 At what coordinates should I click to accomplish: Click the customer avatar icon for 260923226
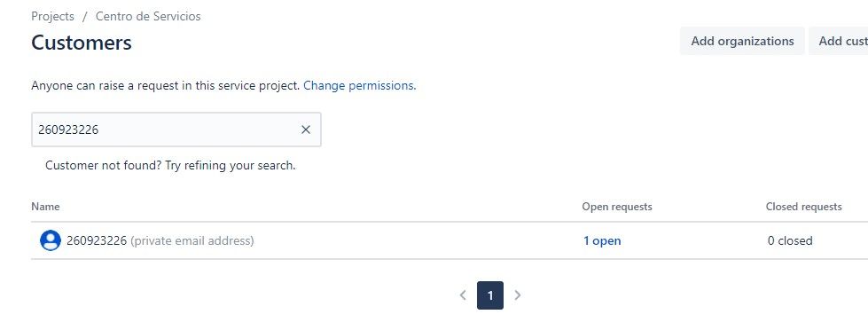51,240
